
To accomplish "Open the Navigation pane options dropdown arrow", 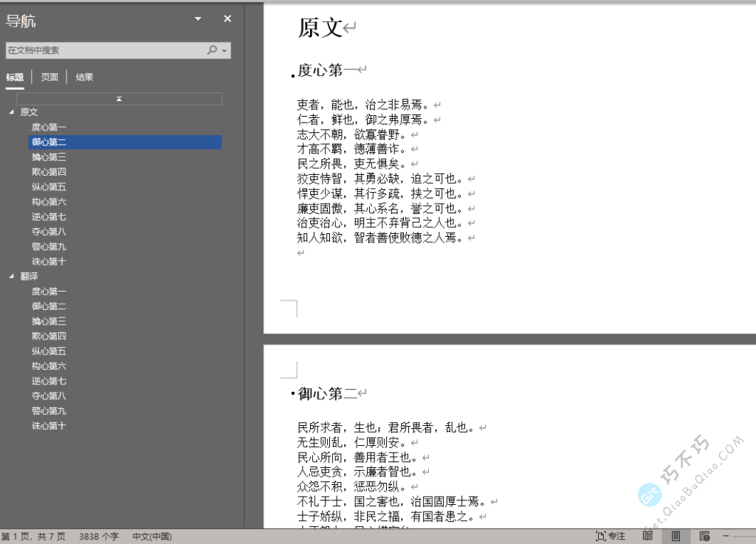I will [196, 18].
